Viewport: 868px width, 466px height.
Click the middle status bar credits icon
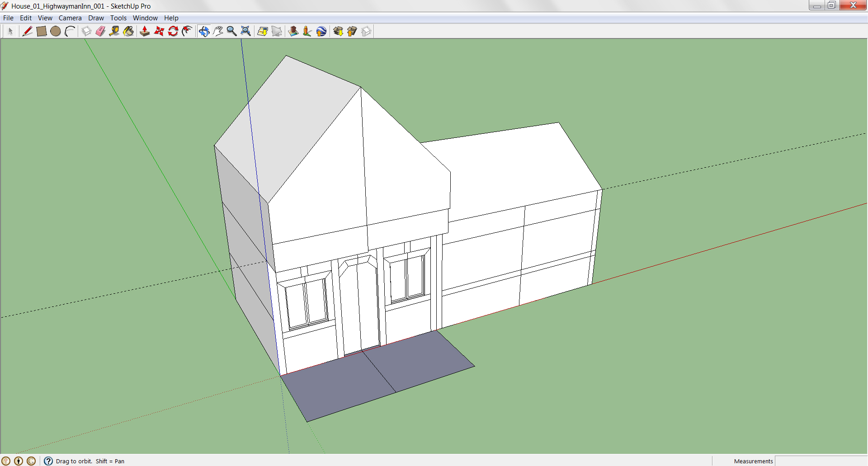click(x=19, y=461)
